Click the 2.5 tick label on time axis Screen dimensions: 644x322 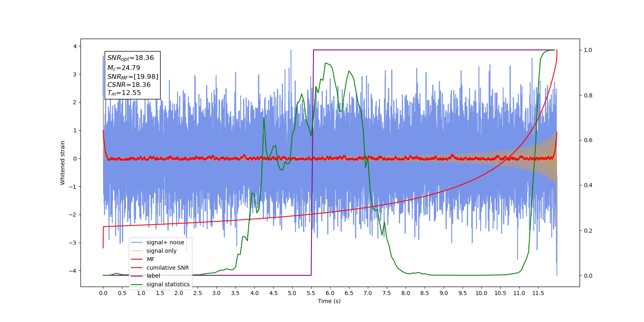pos(198,293)
